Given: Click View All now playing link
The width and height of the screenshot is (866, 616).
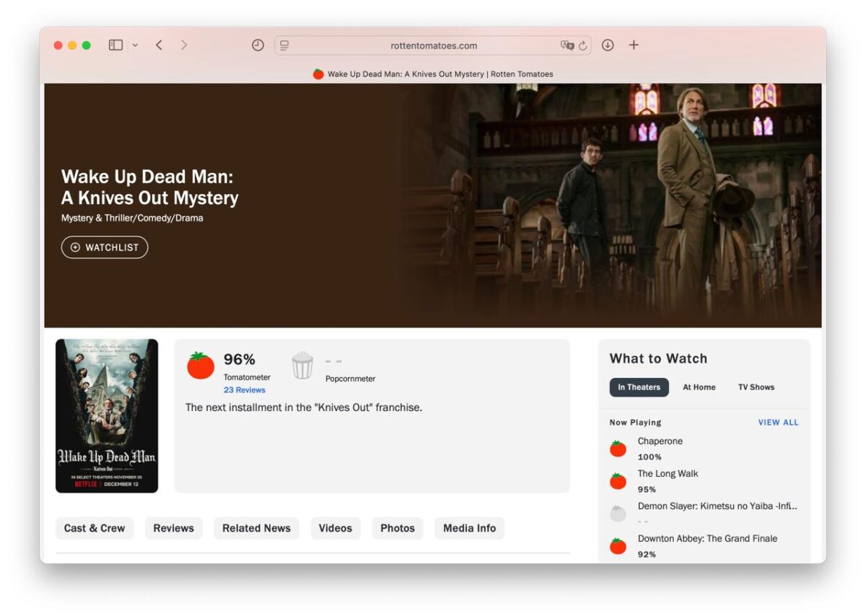Looking at the screenshot, I should [x=778, y=423].
